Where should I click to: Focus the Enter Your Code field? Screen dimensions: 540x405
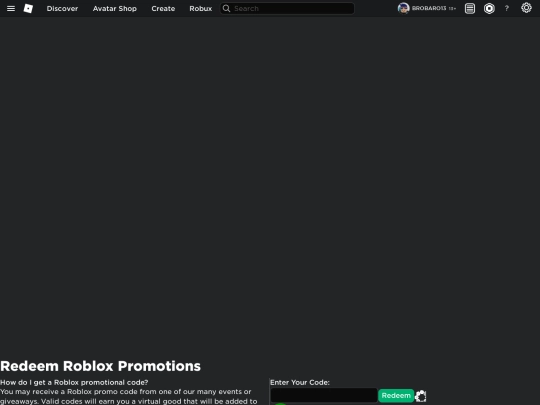click(x=324, y=395)
